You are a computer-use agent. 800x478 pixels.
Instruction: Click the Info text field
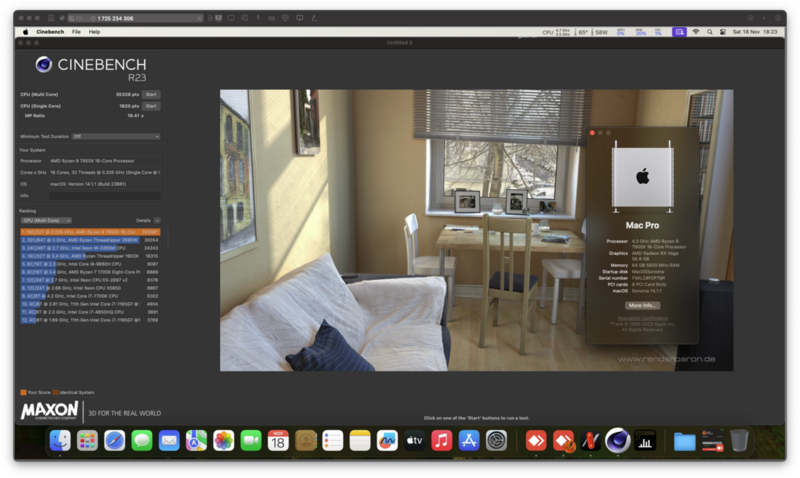[x=90, y=196]
